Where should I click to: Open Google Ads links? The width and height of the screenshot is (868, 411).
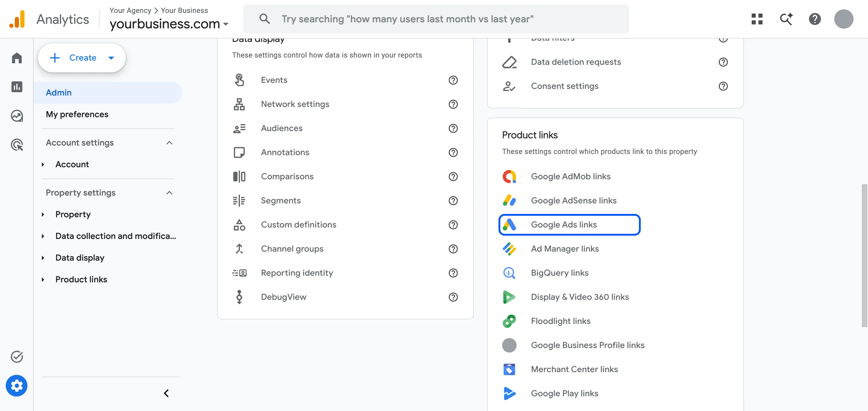(569, 224)
